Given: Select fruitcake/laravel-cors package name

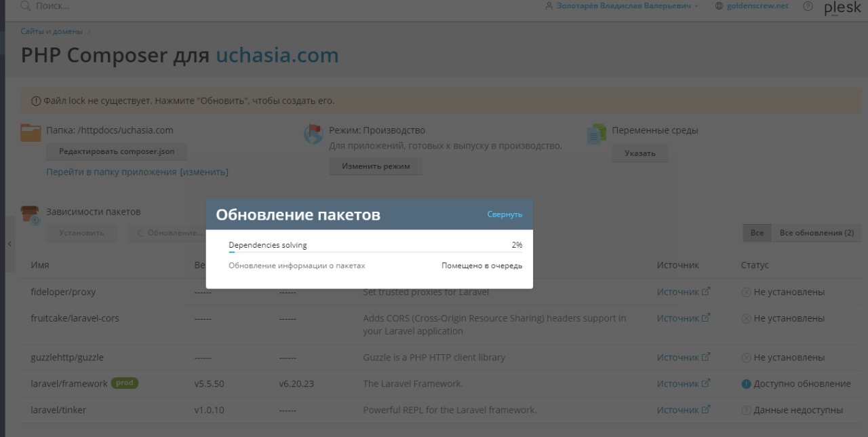Looking at the screenshot, I should 75,318.
